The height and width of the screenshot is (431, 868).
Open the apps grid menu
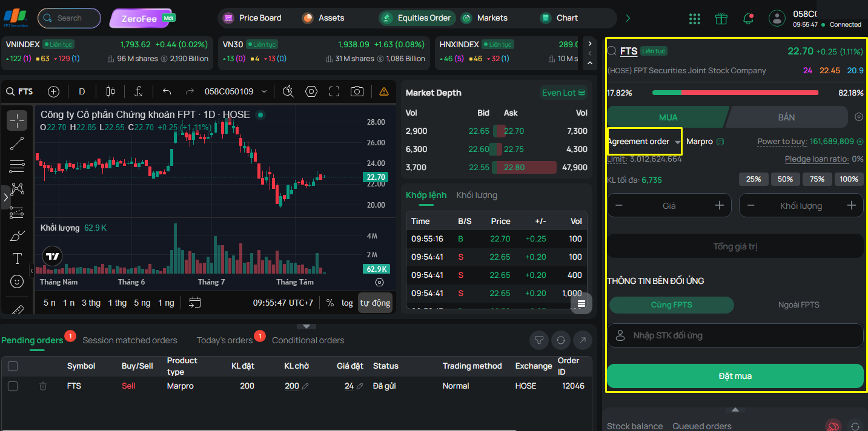694,19
